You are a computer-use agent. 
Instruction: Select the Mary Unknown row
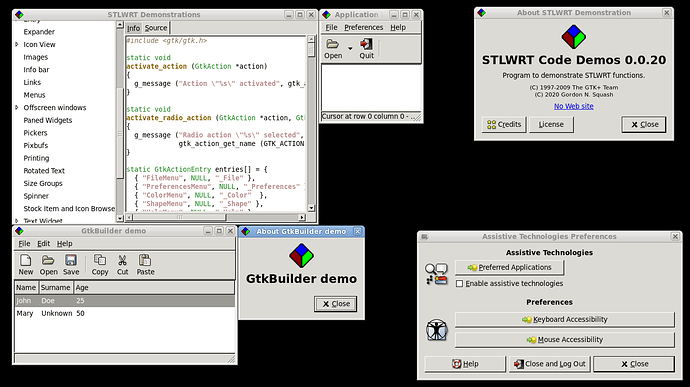[125, 313]
